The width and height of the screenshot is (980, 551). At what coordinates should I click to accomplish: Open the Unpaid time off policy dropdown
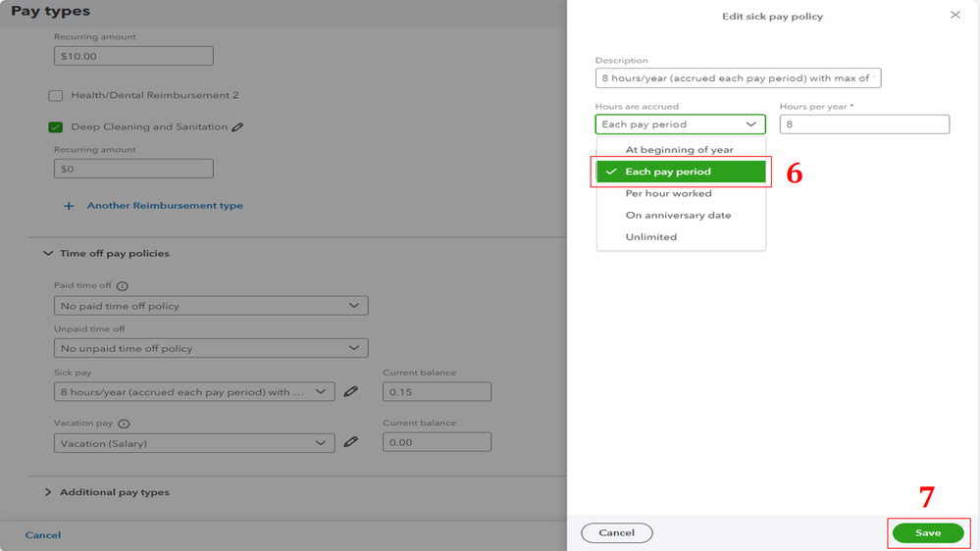[211, 348]
